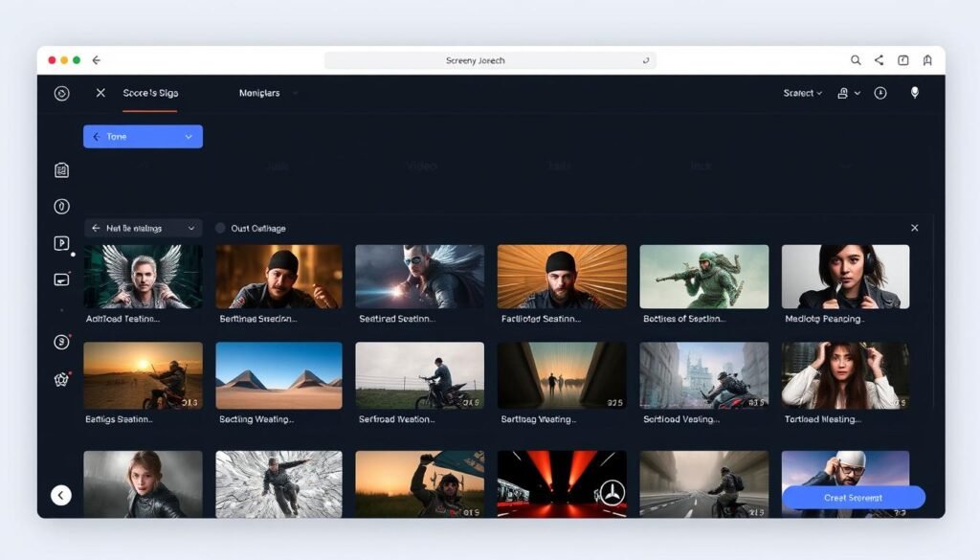Open the info icon in the left sidebar
Image resolution: width=980 pixels, height=560 pixels.
coord(60,206)
